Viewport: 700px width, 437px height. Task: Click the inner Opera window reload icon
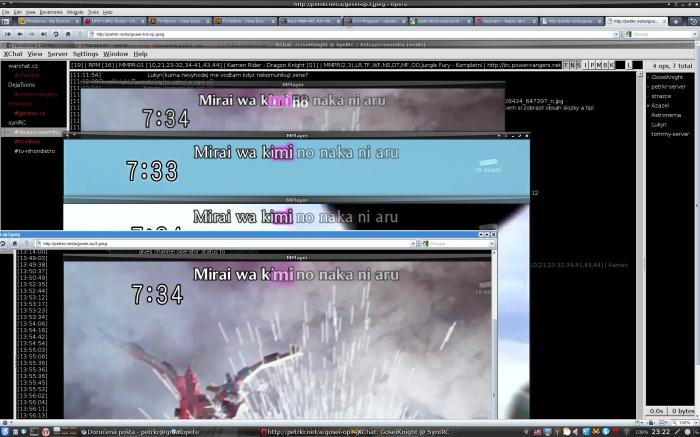pos(3,243)
